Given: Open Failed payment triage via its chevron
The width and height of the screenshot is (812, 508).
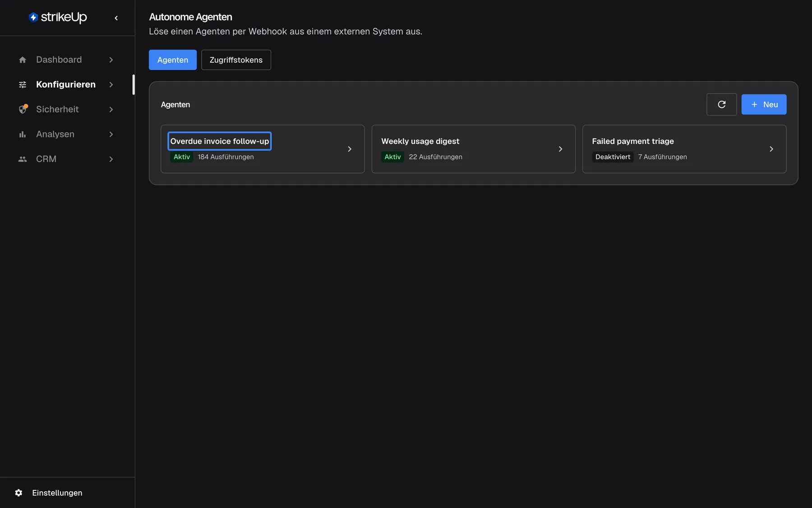Looking at the screenshot, I should pyautogui.click(x=771, y=149).
